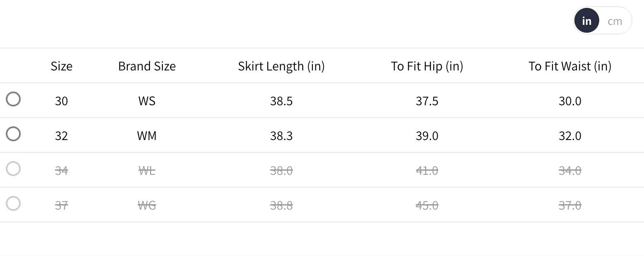Click the disabled size 34 radio button
The width and height of the screenshot is (644, 256).
click(13, 169)
